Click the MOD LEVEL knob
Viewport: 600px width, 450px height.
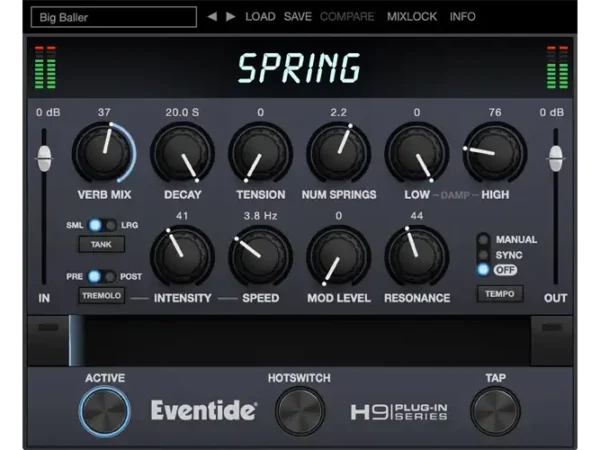coord(339,256)
